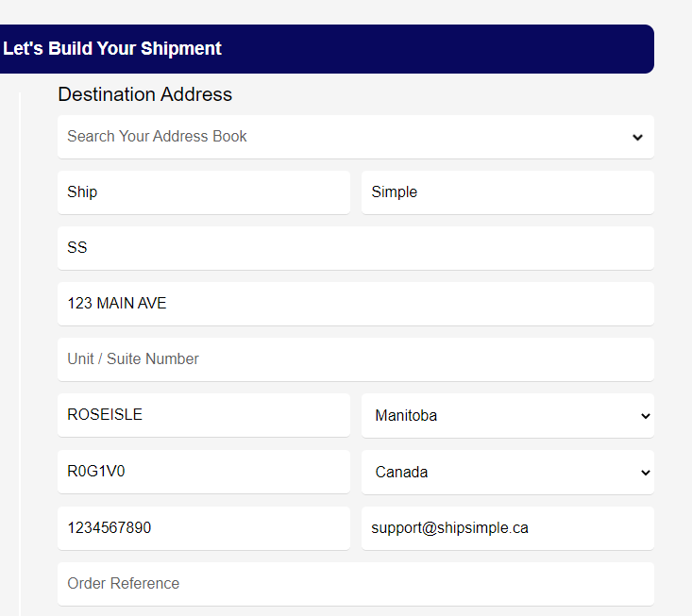Click the Let's Build Your Shipment header
The width and height of the screenshot is (692, 616).
pos(327,49)
